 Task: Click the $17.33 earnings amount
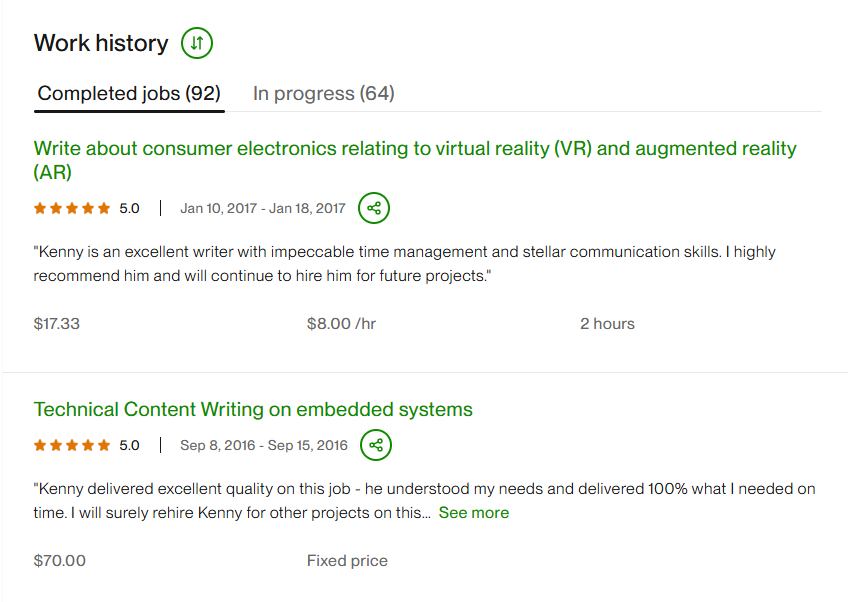click(59, 323)
